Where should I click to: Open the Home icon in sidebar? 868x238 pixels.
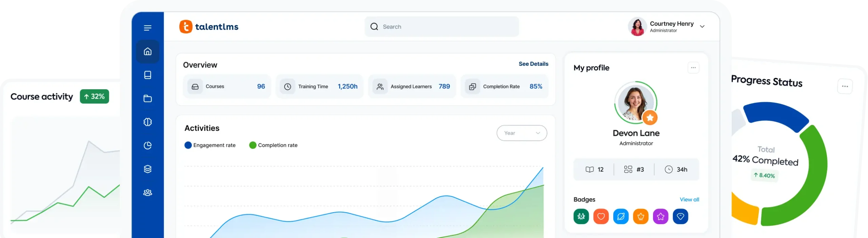pyautogui.click(x=147, y=52)
